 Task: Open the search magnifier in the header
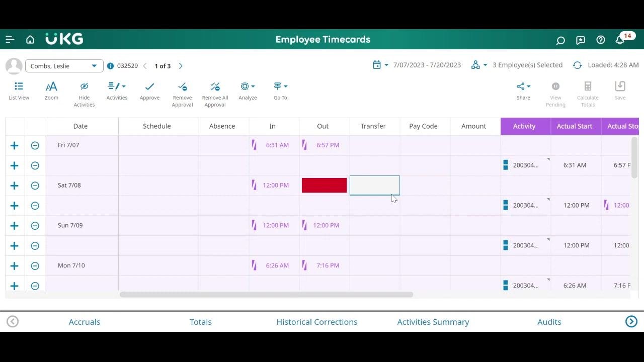click(x=560, y=40)
